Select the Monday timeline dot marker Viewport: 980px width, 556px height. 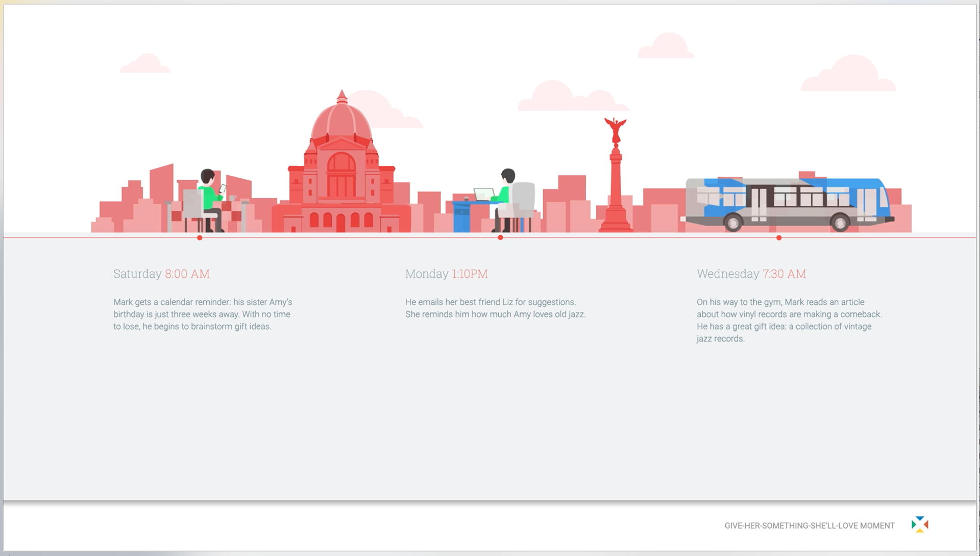click(500, 238)
